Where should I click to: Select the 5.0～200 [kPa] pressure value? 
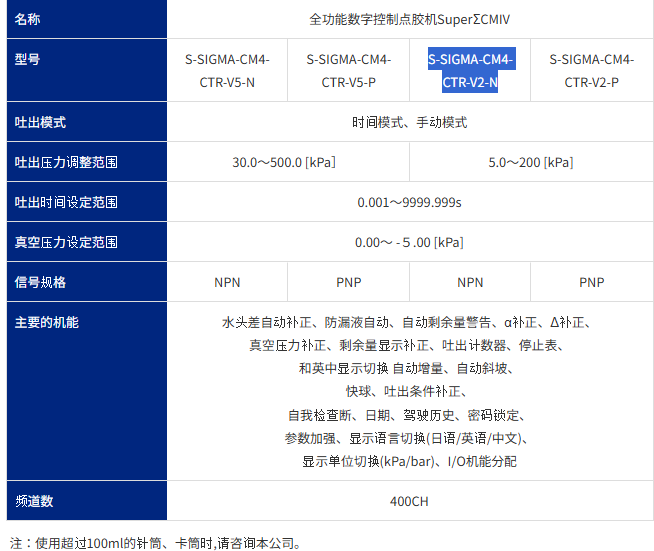tap(530, 163)
